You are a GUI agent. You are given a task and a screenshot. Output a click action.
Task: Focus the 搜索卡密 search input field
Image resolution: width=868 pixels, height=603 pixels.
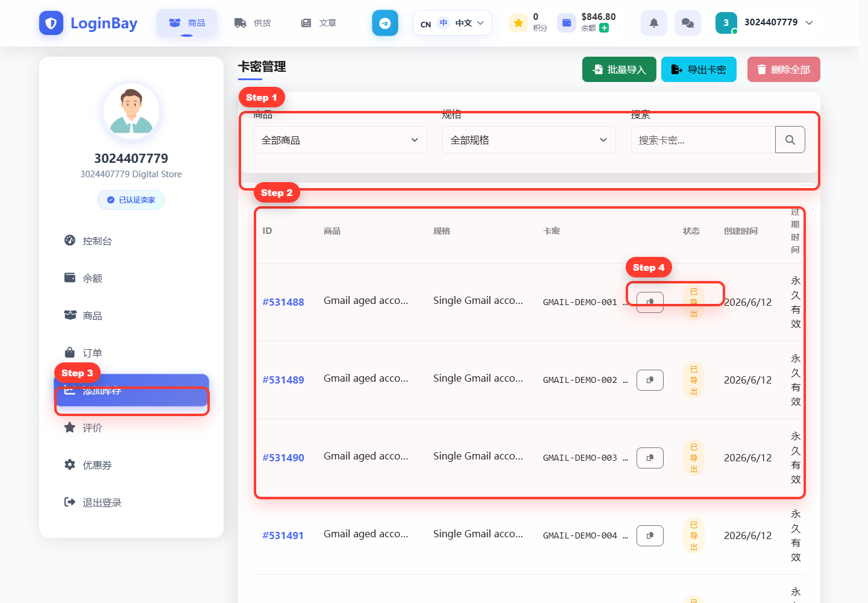click(x=703, y=140)
